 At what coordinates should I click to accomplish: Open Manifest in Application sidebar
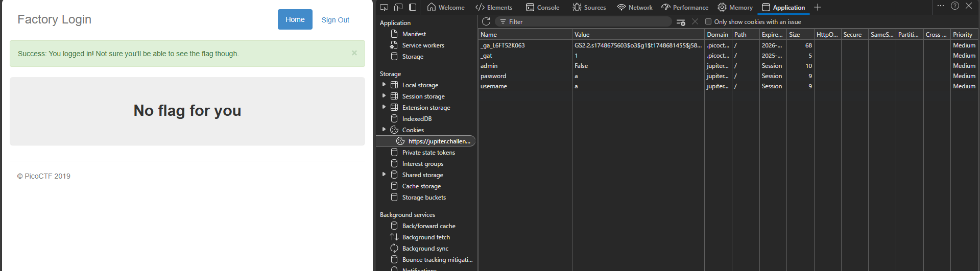[x=414, y=34]
